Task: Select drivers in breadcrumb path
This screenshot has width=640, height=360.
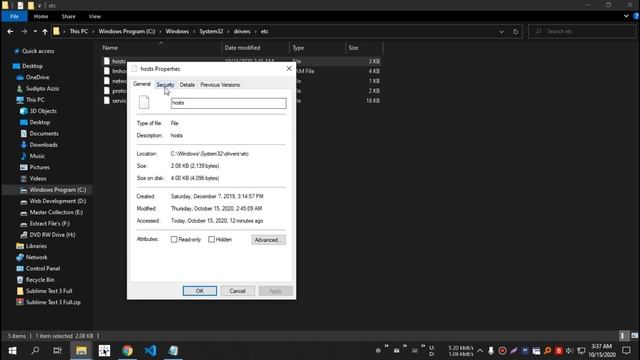Action: (242, 31)
